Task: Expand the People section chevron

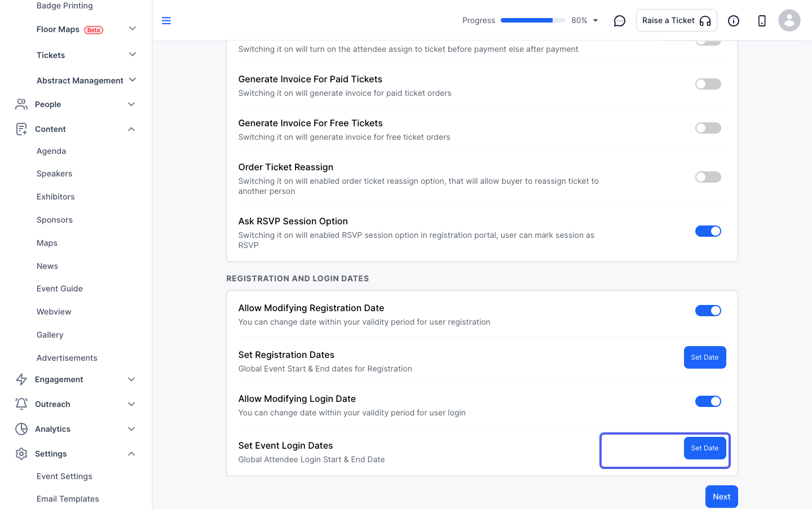Action: 131,104
